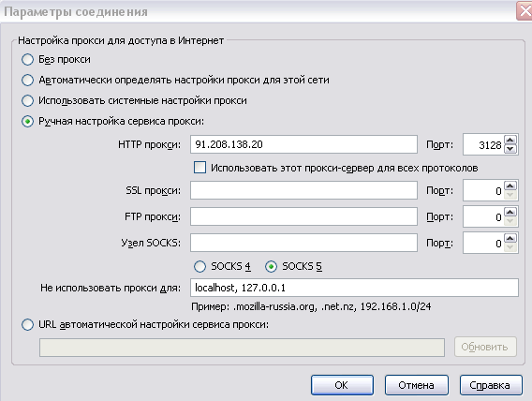Increase the SOCKS host port number

pyautogui.click(x=510, y=239)
